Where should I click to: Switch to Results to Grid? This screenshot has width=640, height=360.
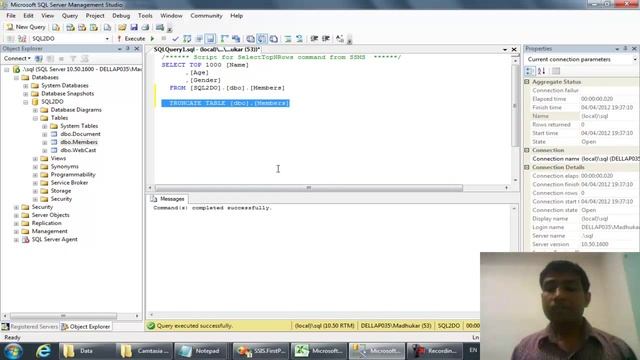[x=262, y=39]
